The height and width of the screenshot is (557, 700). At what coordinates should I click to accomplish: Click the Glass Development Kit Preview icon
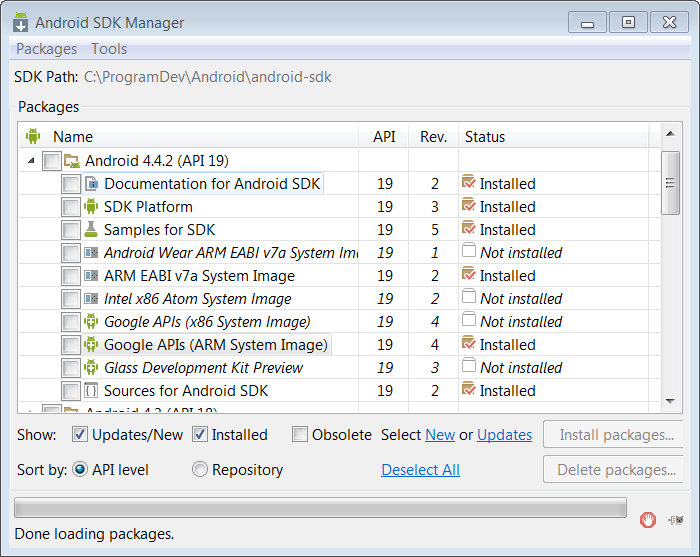tap(92, 368)
